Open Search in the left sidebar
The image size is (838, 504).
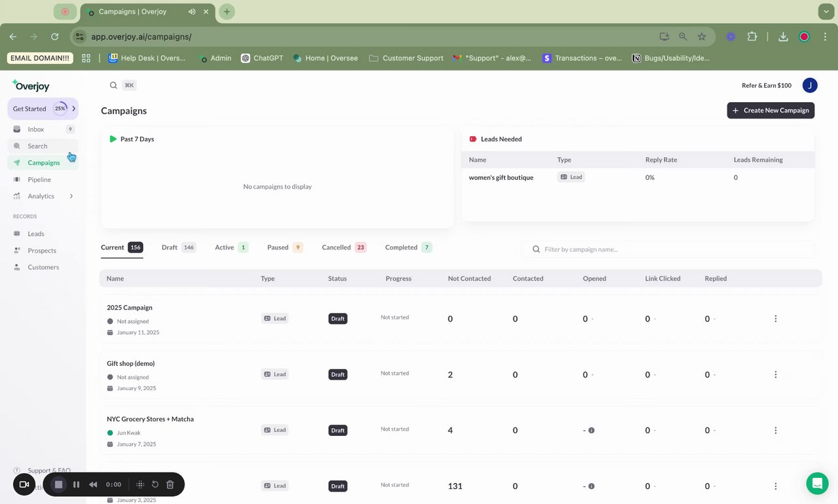(x=43, y=146)
